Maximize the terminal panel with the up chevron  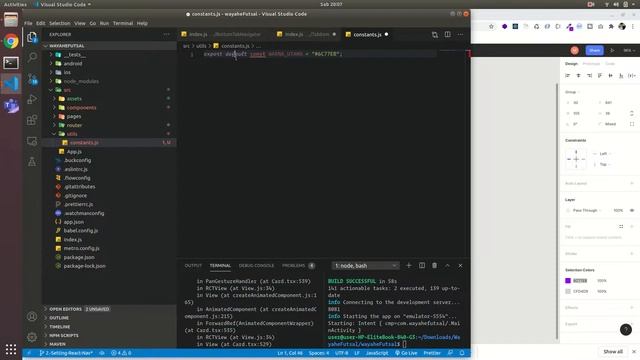tap(447, 265)
